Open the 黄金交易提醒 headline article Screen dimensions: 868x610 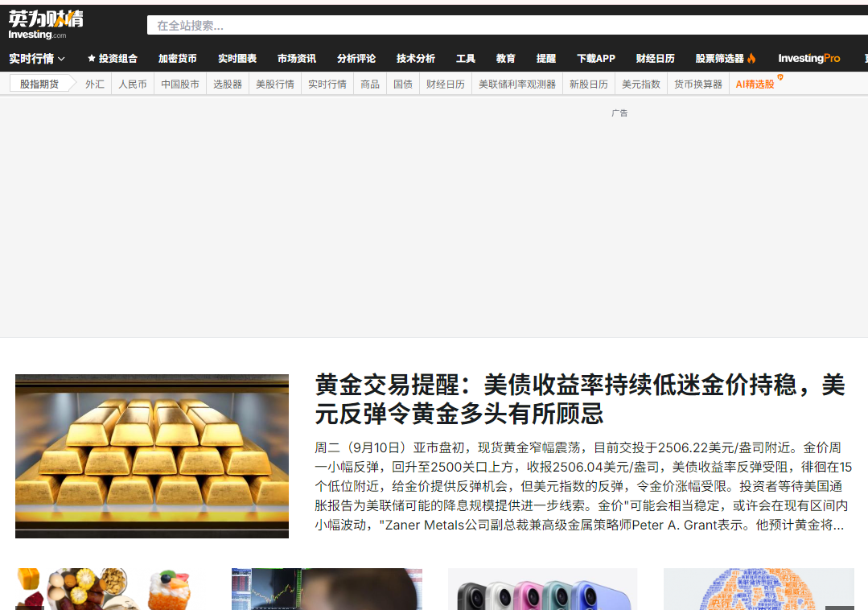579,399
